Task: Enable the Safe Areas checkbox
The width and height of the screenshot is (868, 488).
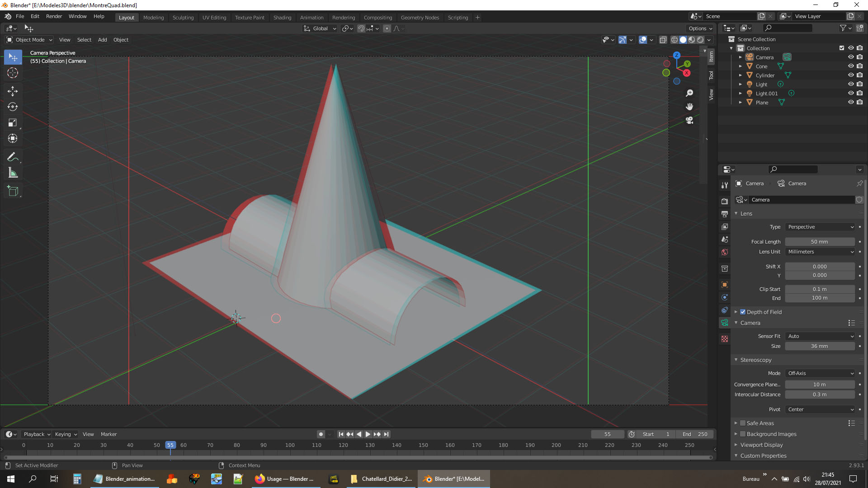Action: point(743,423)
